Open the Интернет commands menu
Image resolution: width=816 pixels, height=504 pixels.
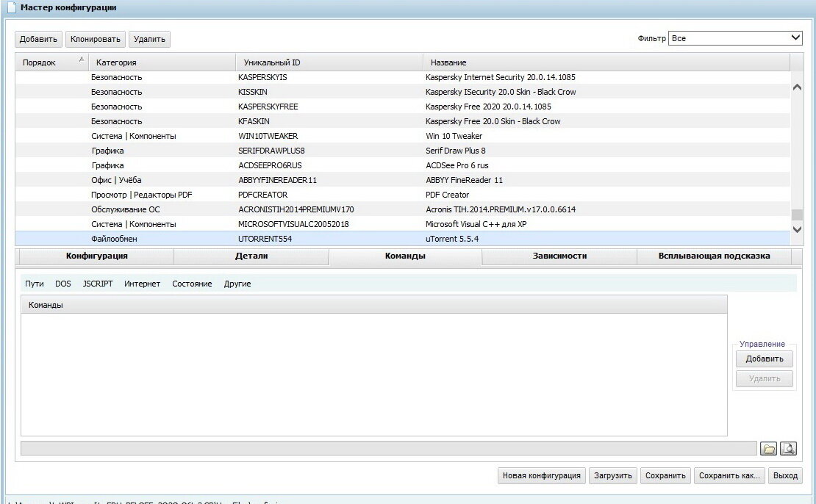pos(142,284)
